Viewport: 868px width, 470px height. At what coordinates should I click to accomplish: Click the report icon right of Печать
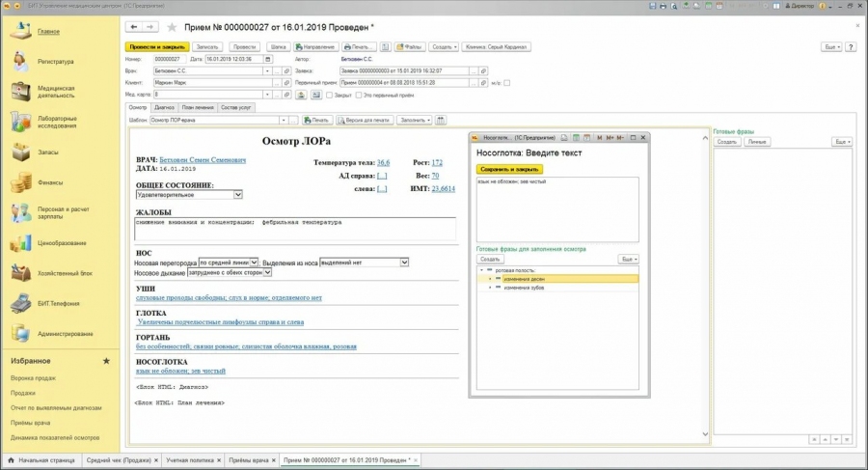pos(386,47)
